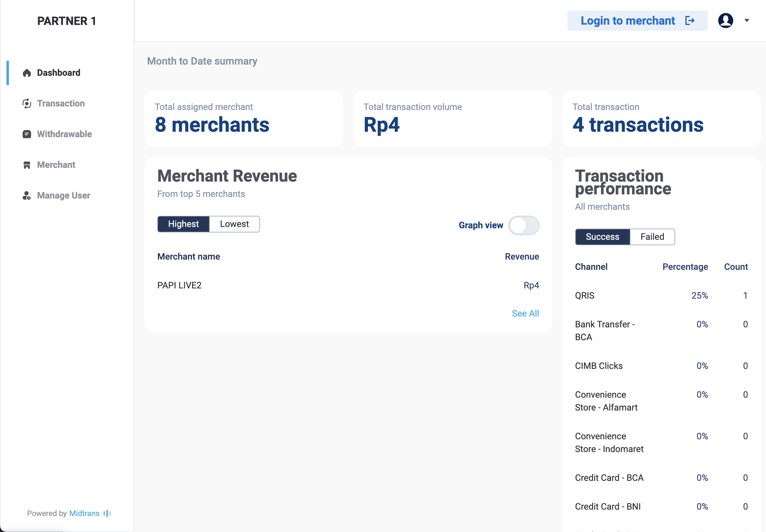Select Success transactions view

[x=602, y=237]
